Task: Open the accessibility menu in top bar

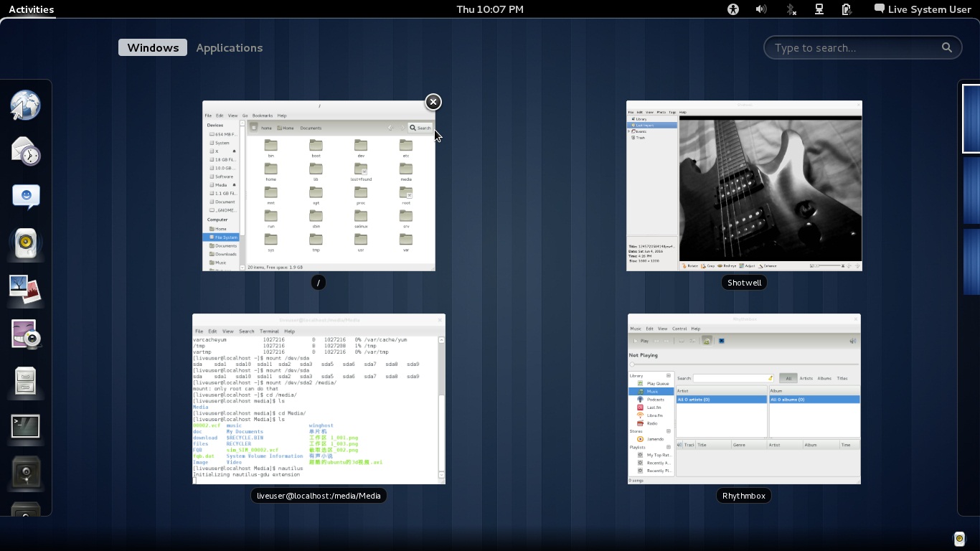Action: pyautogui.click(x=732, y=9)
